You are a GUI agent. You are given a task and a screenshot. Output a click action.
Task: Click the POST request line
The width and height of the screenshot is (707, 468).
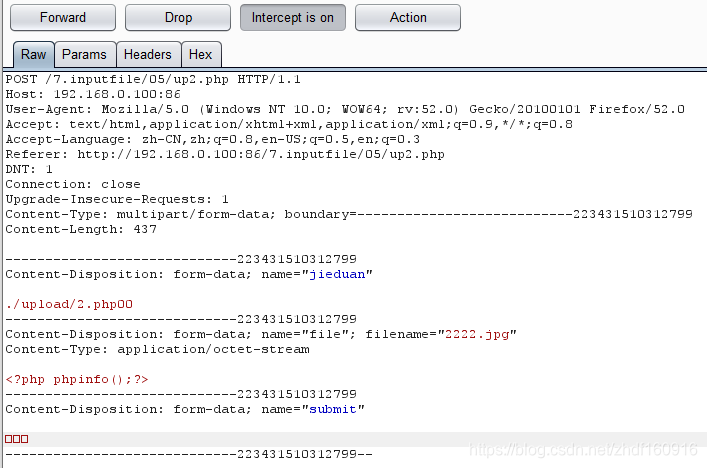[153, 79]
